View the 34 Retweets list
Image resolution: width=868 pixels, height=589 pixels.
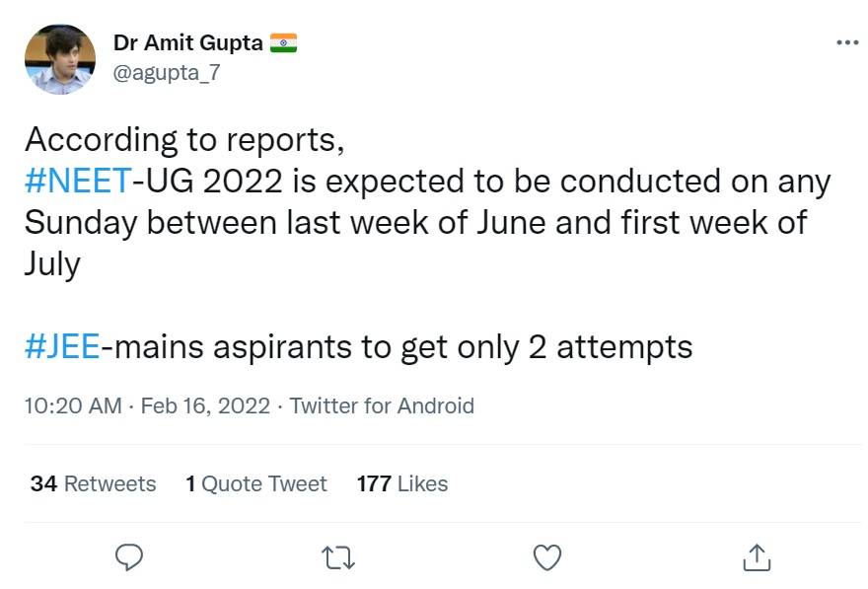[x=93, y=483]
